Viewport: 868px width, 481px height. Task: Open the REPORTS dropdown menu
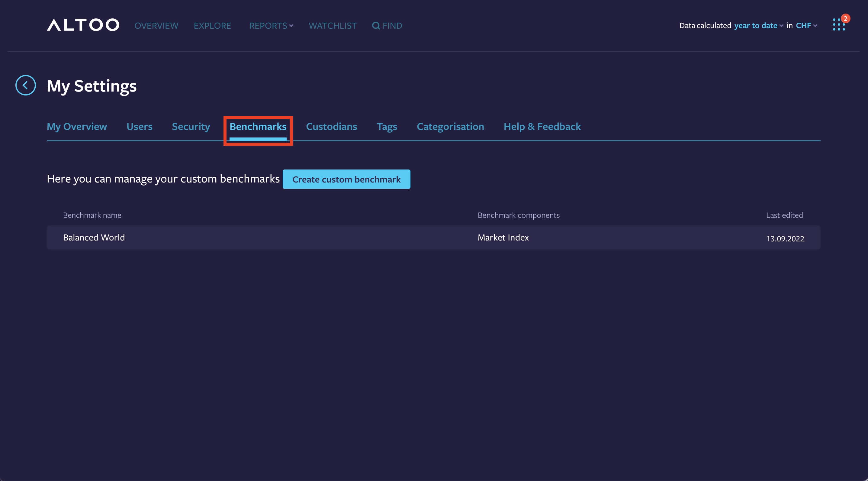[x=271, y=25]
